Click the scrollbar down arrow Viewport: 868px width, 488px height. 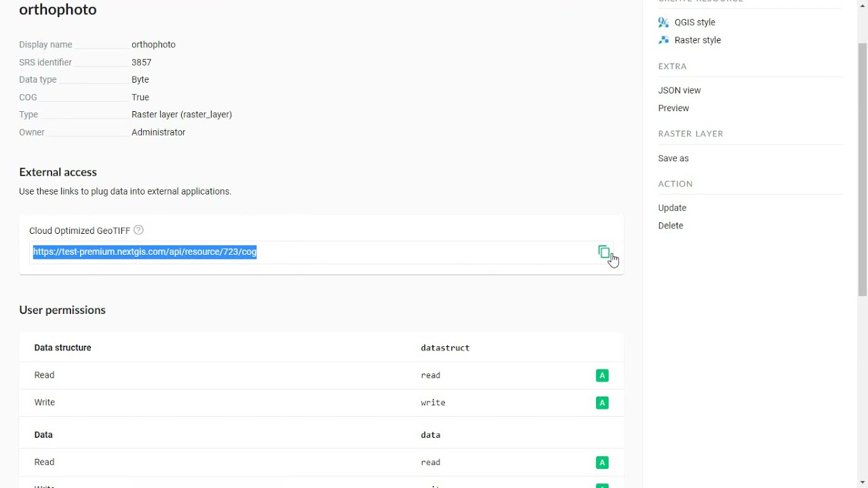[863, 482]
